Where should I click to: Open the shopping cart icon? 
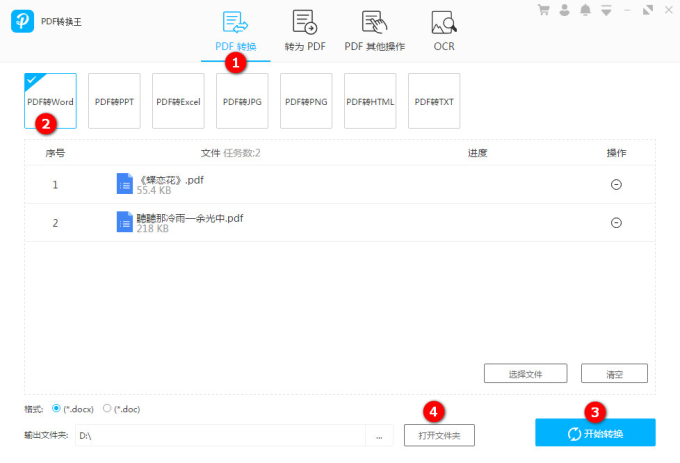click(544, 10)
